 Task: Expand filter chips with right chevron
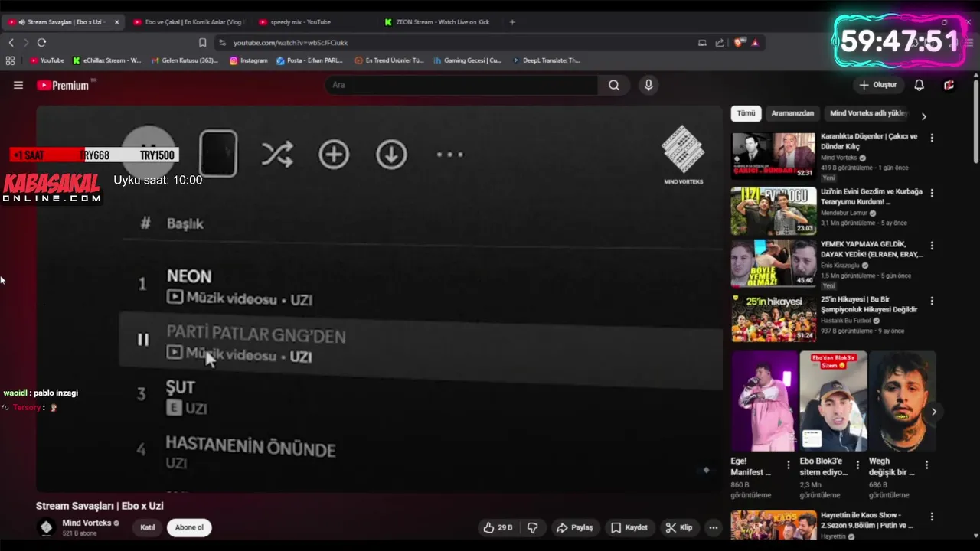click(923, 116)
